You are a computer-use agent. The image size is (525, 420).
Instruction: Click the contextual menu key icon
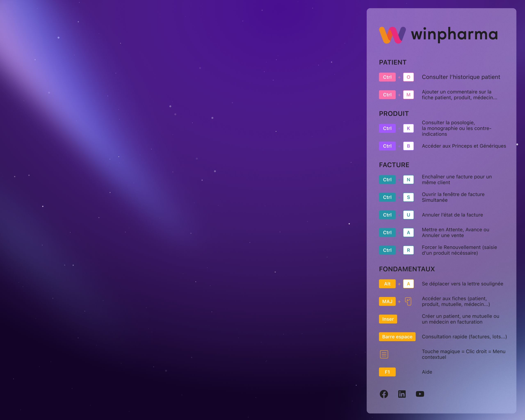(384, 354)
